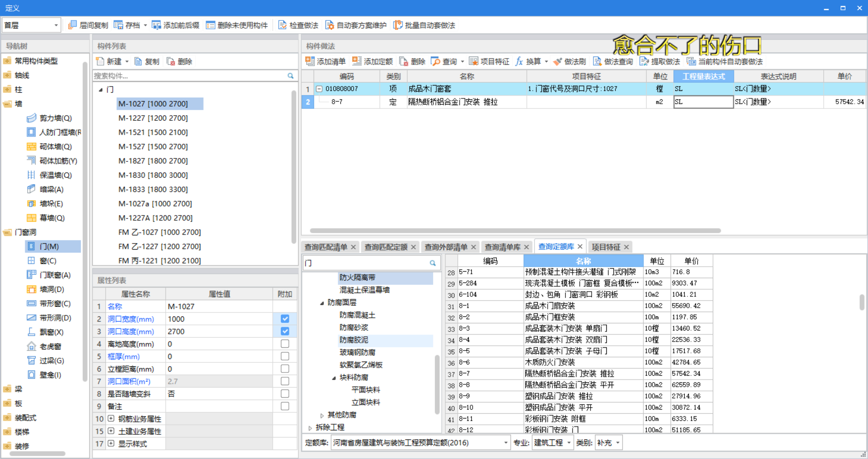The height and width of the screenshot is (459, 868).
Task: Click 做法查询 icon
Action: [x=597, y=61]
